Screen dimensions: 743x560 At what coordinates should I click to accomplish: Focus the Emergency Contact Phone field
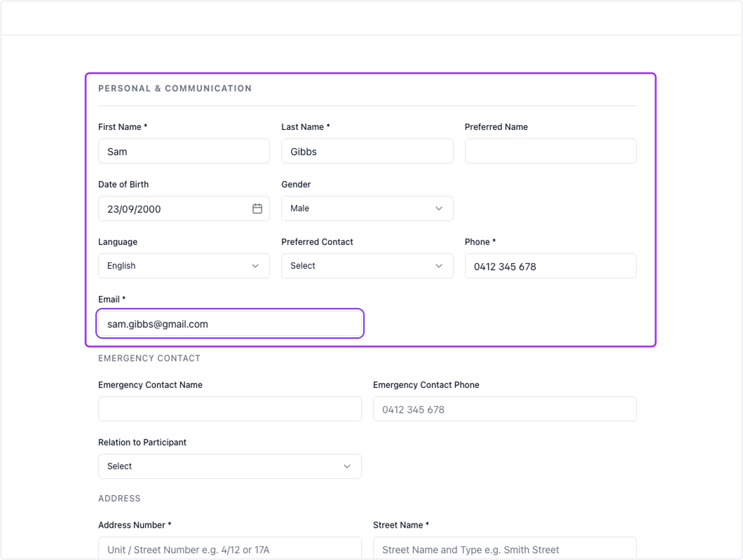point(505,409)
